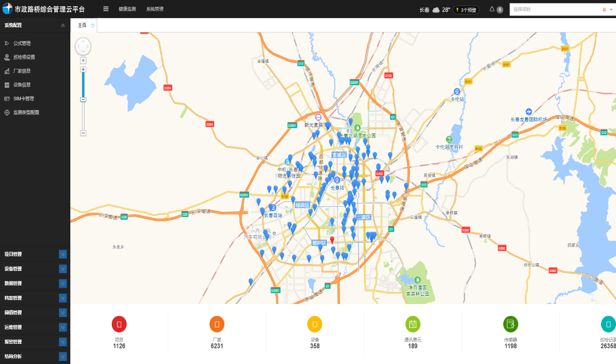Zoom in map with plus button
Screen dimensions: 616x364
click(x=83, y=69)
